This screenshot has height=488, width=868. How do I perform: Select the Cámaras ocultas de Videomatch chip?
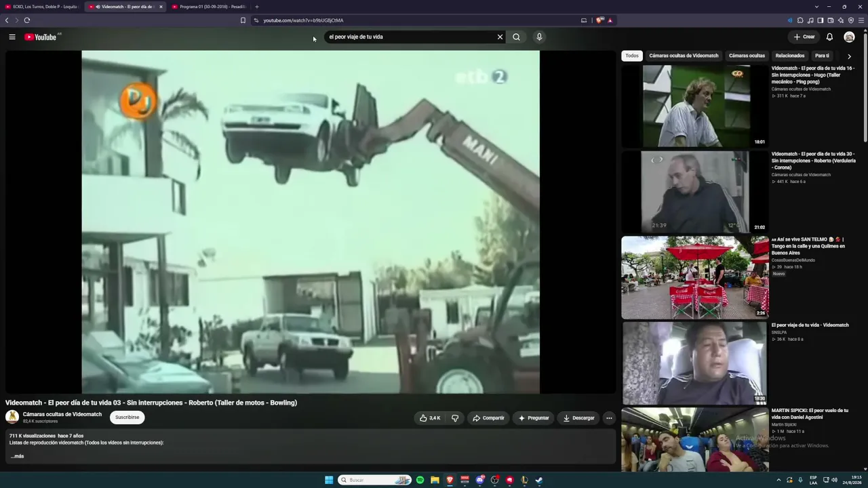coord(684,56)
